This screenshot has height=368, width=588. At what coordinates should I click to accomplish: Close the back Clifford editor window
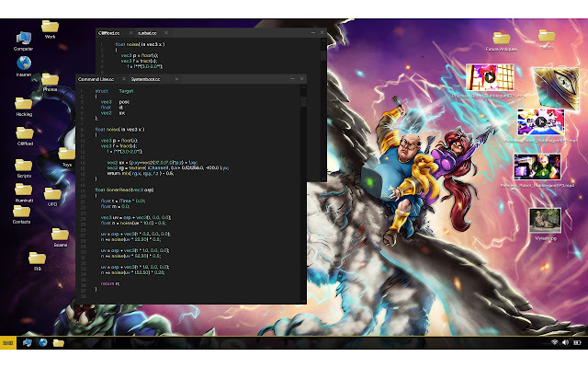[322, 33]
